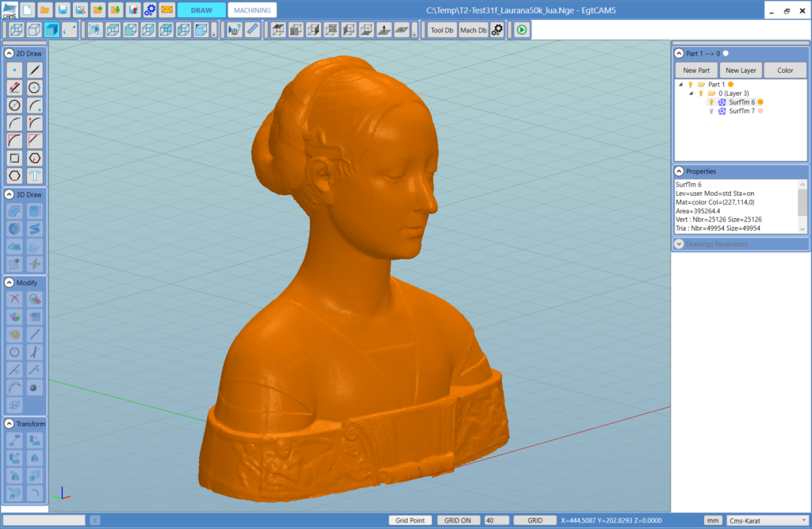Toggle visibility bulb of Part 1

click(691, 84)
